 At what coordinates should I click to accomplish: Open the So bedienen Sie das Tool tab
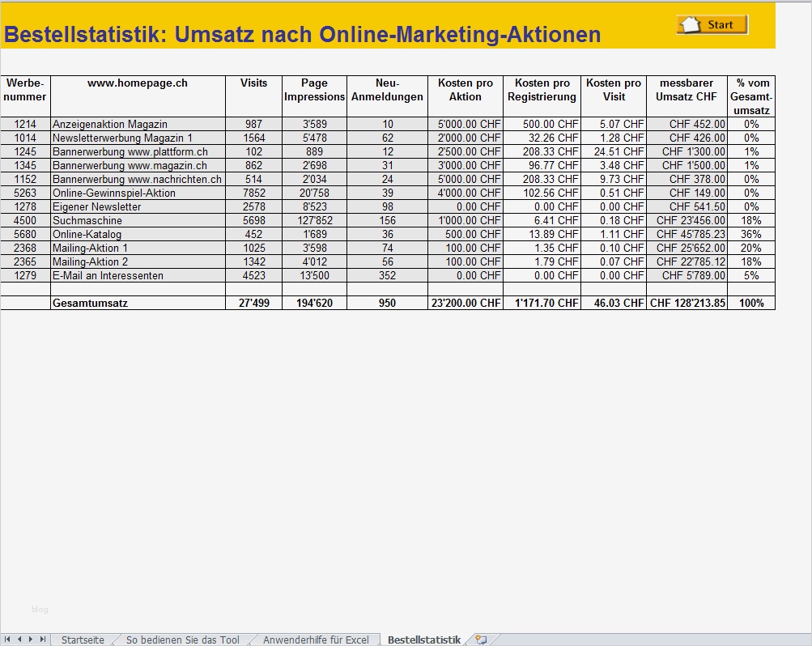tap(183, 640)
